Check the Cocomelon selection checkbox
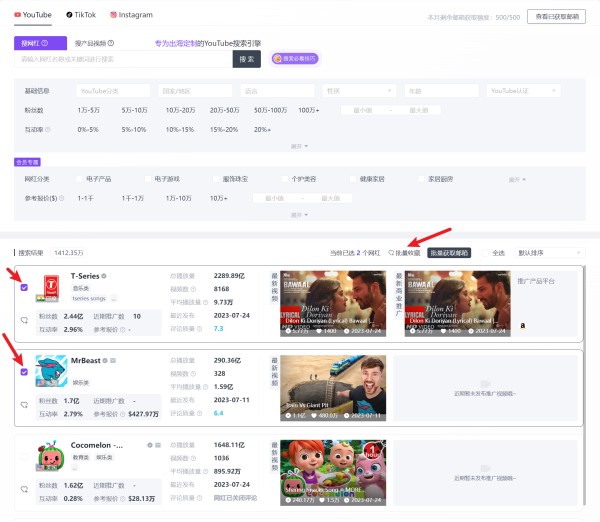The image size is (600, 522). tap(24, 456)
